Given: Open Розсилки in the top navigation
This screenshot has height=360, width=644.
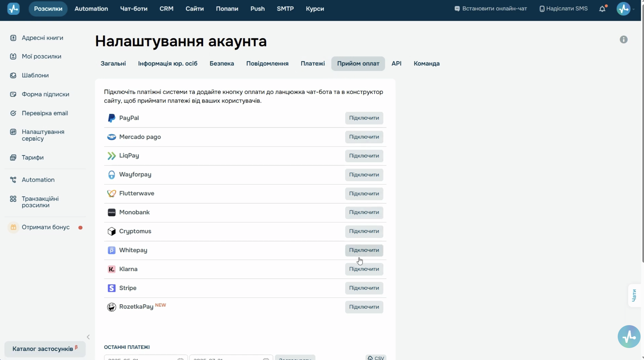Looking at the screenshot, I should (x=48, y=9).
